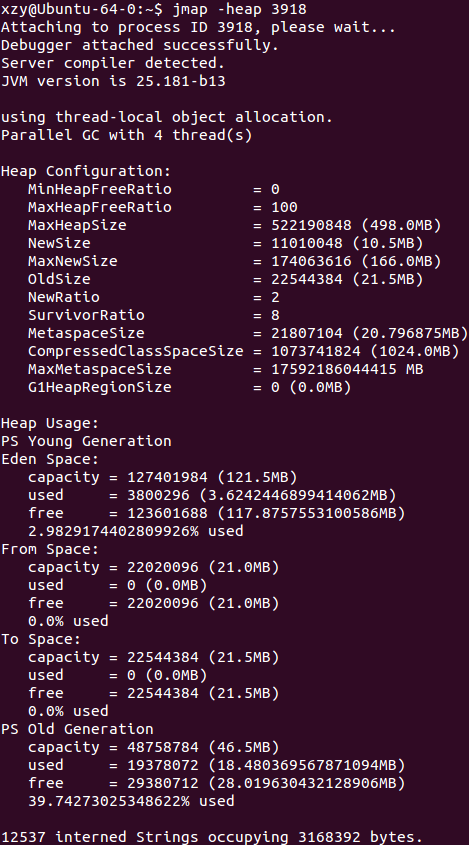Click the To Space capacity value 22544384
The image size is (469, 845).
tap(163, 657)
